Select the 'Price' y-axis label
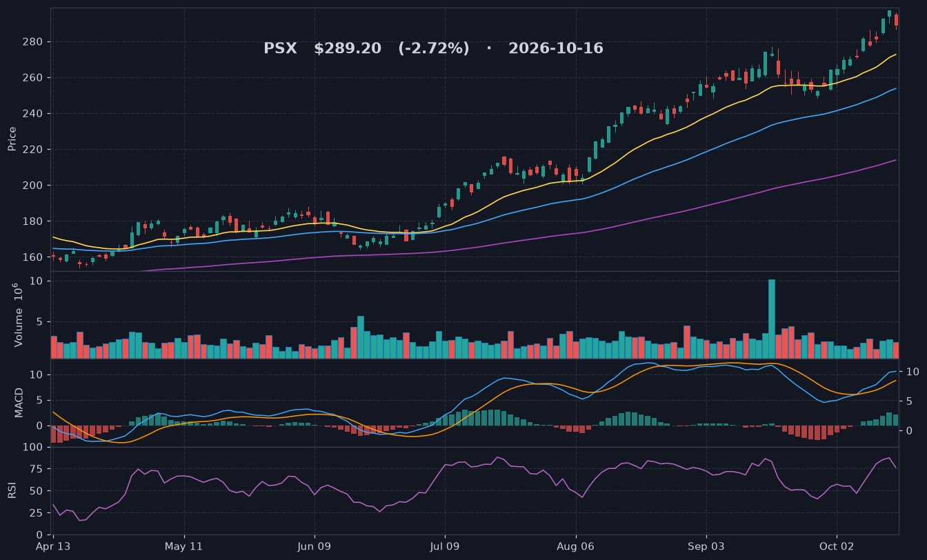The image size is (927, 560). click(12, 139)
